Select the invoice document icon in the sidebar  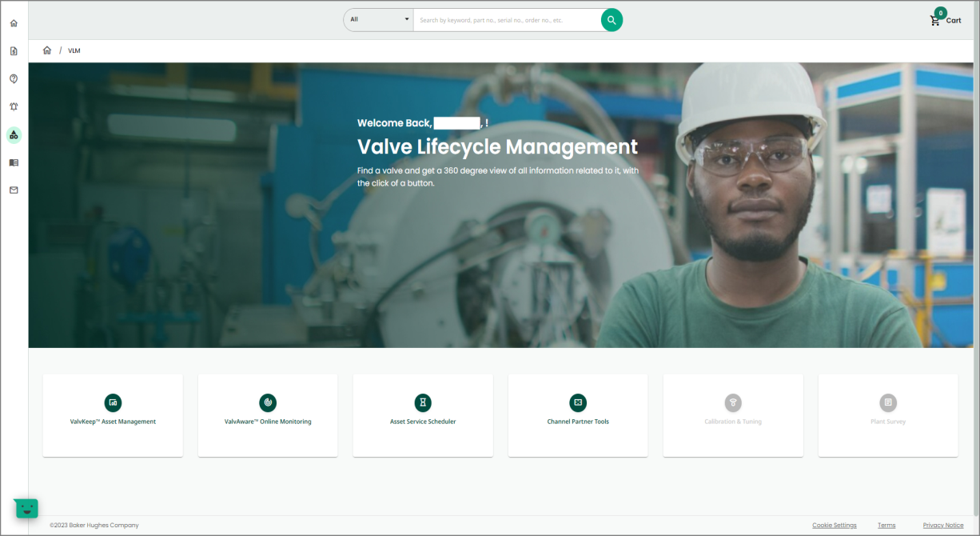click(13, 50)
